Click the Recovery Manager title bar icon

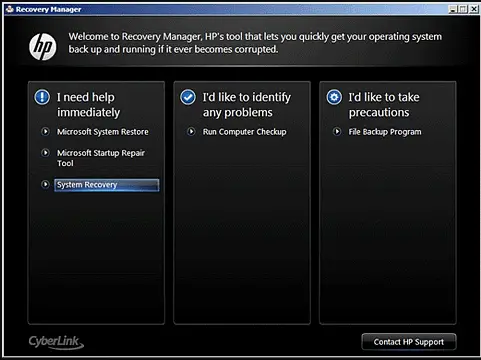click(x=10, y=9)
